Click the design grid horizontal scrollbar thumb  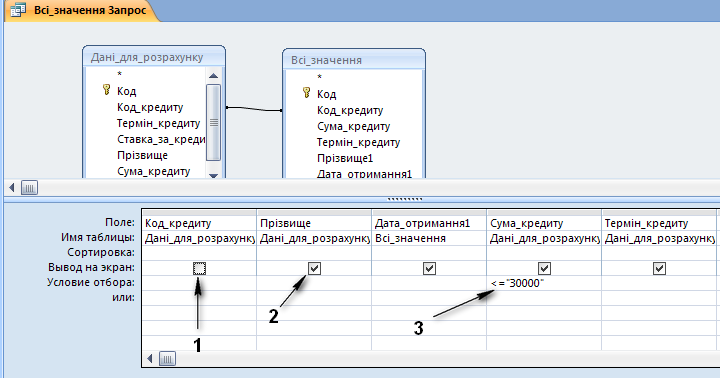(x=167, y=359)
